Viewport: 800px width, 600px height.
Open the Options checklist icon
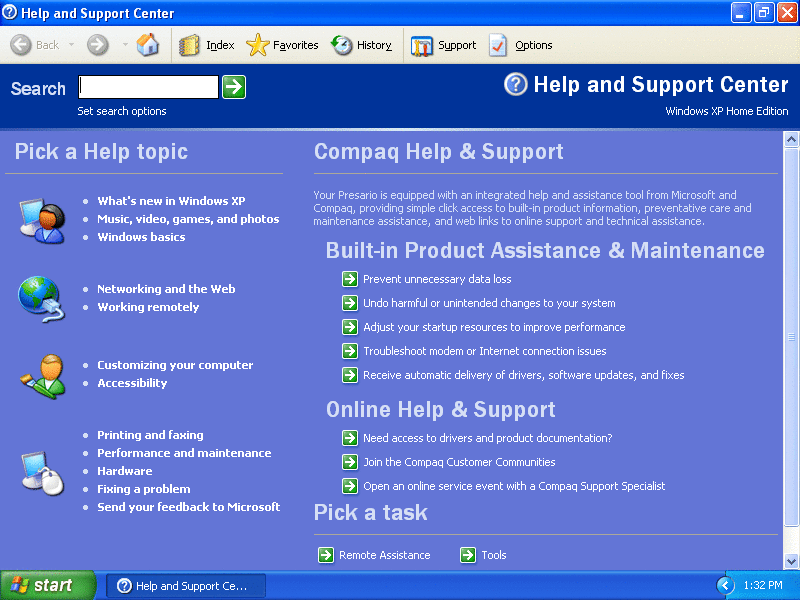(498, 45)
